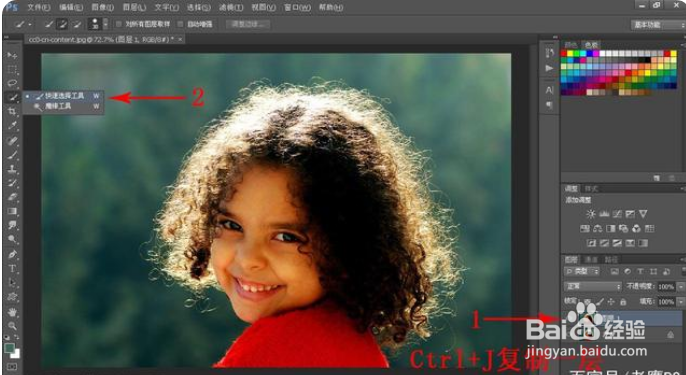
Task: Toggle type layer filter T icon
Action: (x=640, y=272)
